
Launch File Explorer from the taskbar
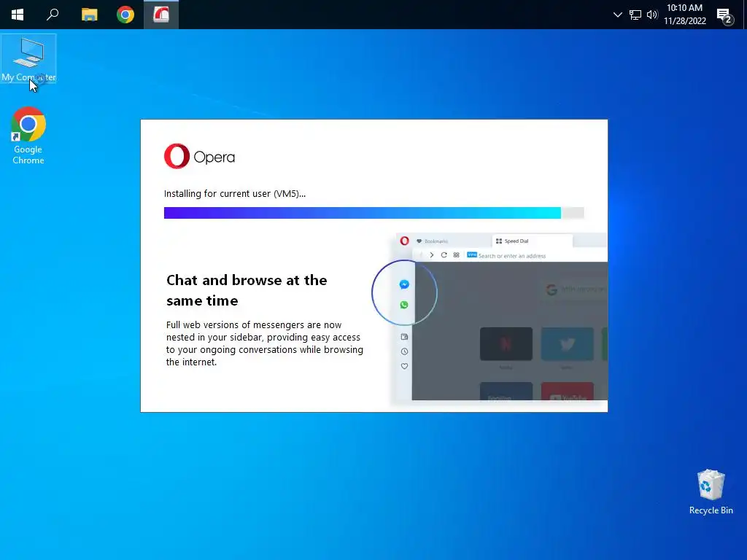89,15
